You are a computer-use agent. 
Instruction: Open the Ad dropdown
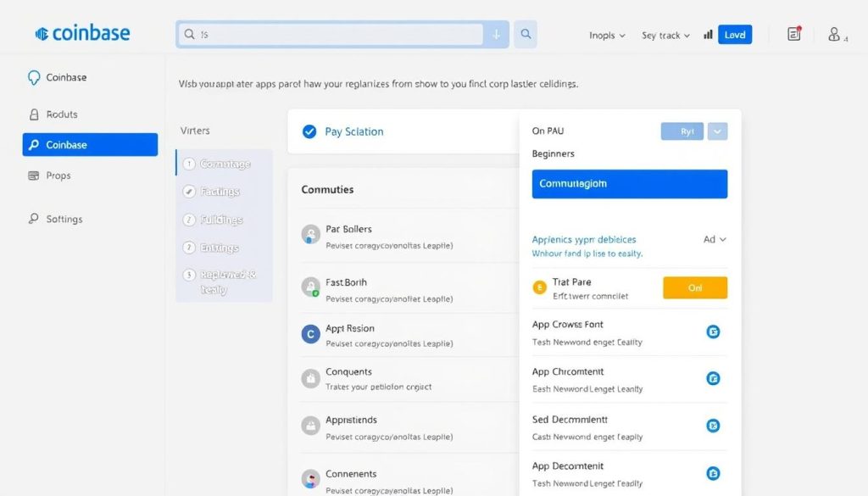pyautogui.click(x=715, y=239)
